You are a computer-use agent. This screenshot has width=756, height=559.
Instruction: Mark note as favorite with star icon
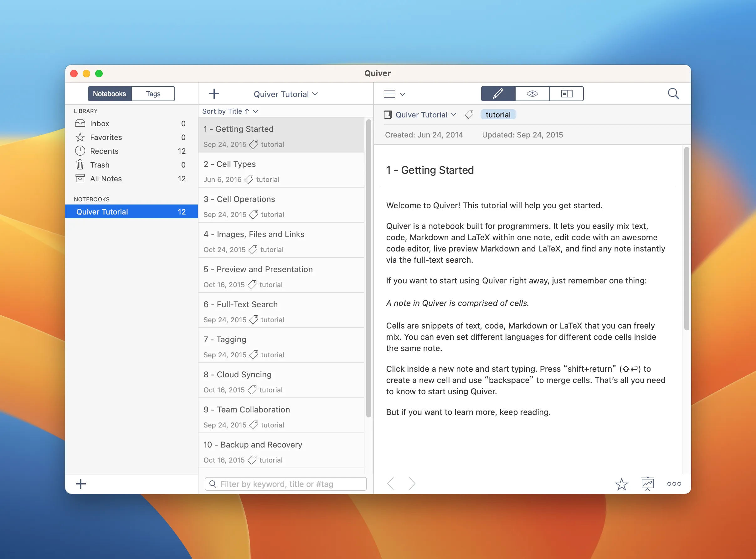tap(621, 484)
